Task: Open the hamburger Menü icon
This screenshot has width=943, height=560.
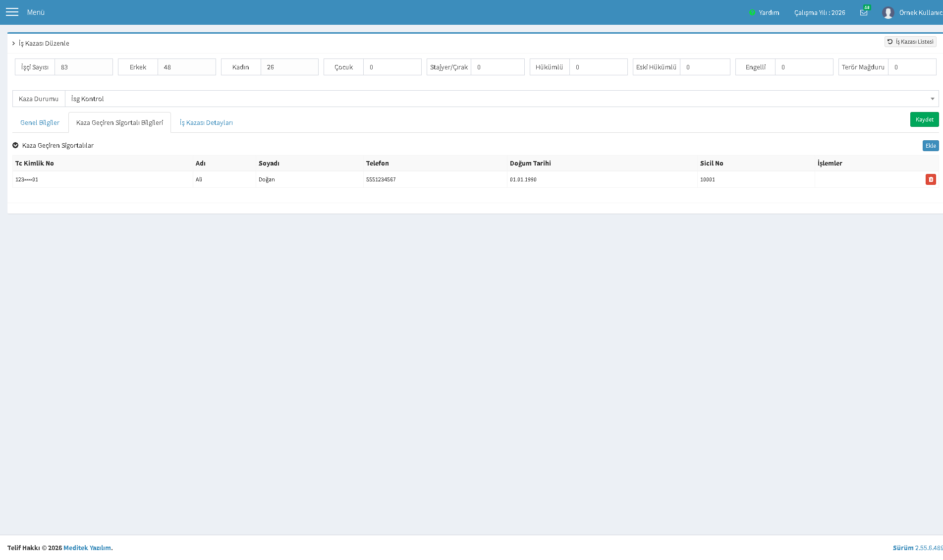Action: pos(12,12)
